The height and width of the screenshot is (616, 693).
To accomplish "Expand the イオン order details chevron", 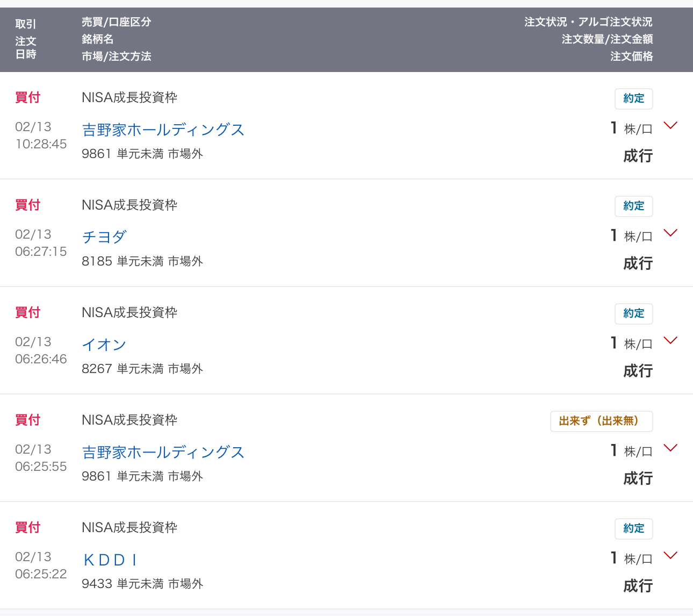I will coord(670,340).
